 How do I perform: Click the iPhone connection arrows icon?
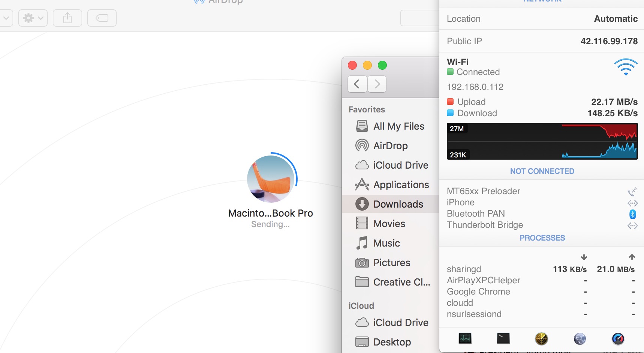(632, 203)
